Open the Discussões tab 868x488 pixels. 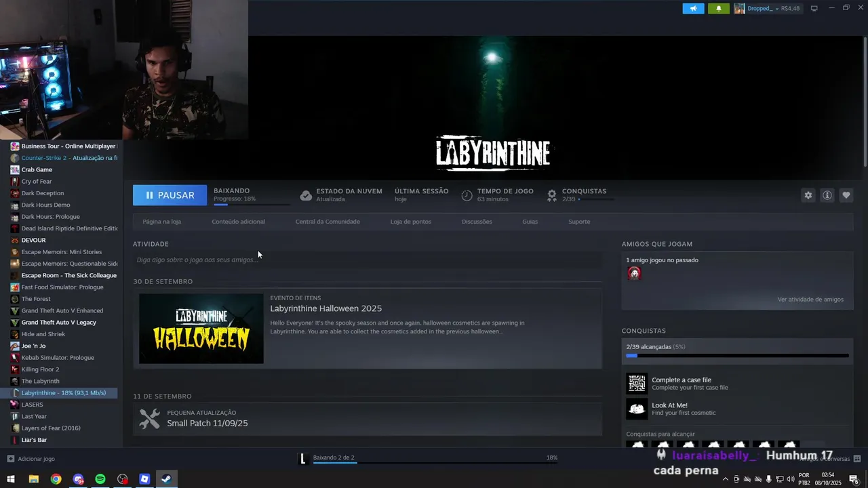477,222
